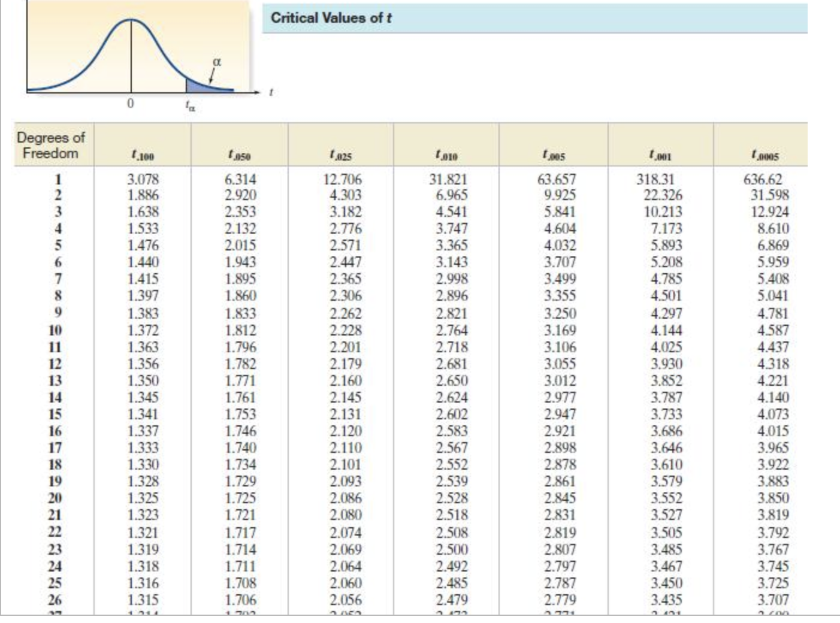This screenshot has height=623, width=840.
Task: Click the value 3.078
Action: pyautogui.click(x=144, y=179)
